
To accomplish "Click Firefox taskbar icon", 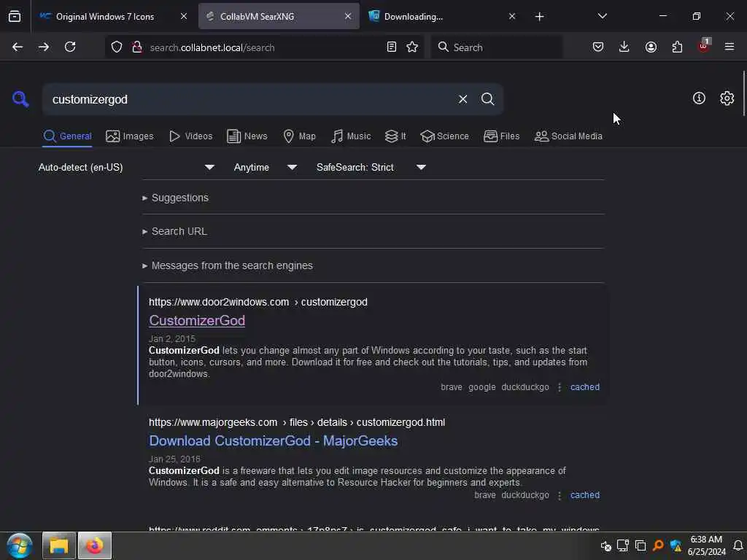I will [95, 545].
